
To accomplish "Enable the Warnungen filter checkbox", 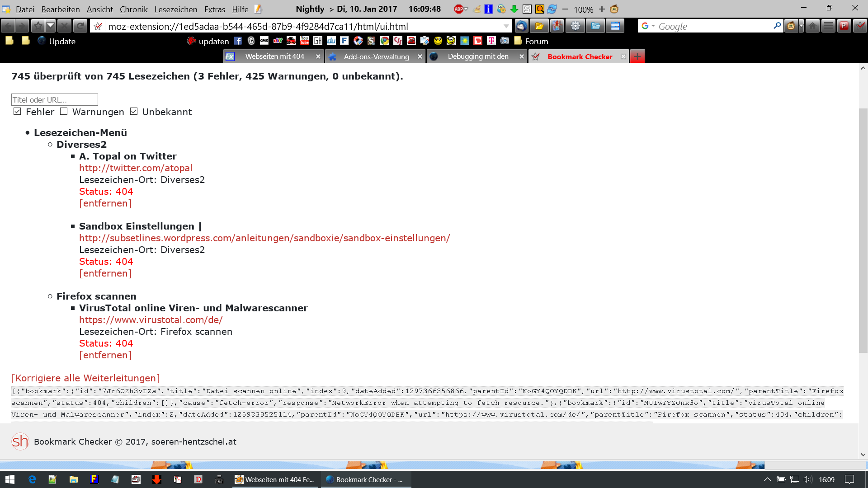I will 64,112.
